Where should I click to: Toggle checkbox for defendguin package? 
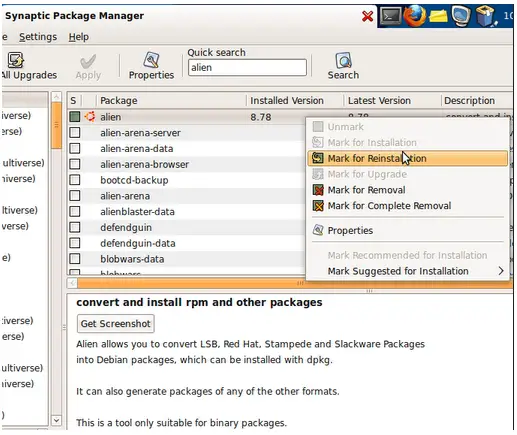75,227
